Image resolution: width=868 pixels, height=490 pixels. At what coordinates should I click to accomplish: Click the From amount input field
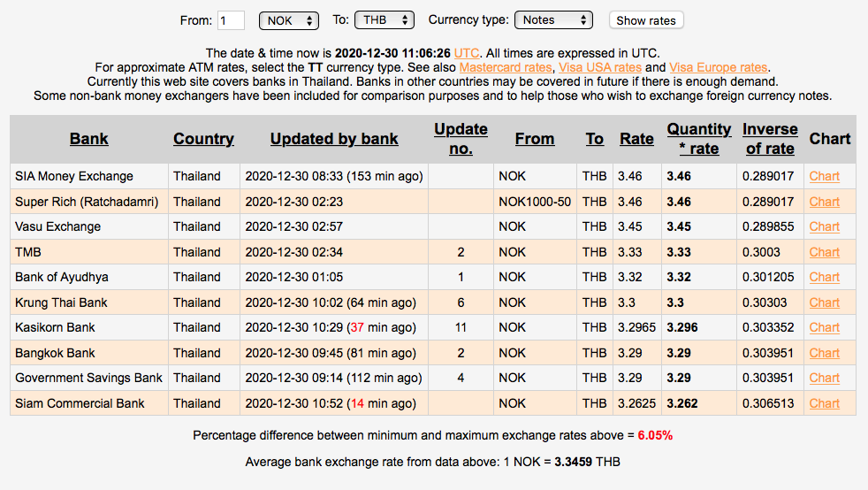click(x=231, y=19)
